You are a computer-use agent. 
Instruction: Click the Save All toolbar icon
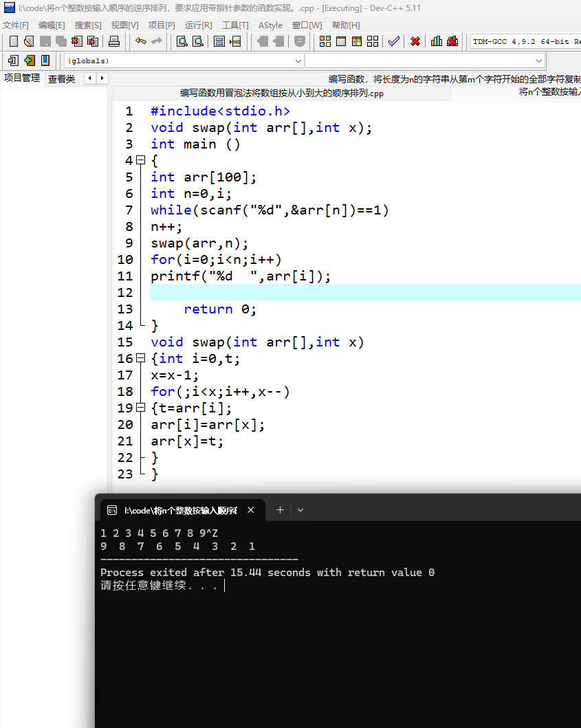click(61, 41)
